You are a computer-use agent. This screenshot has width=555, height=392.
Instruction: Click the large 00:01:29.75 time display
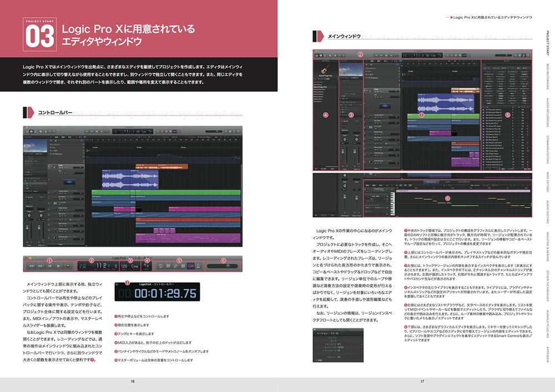165,293
